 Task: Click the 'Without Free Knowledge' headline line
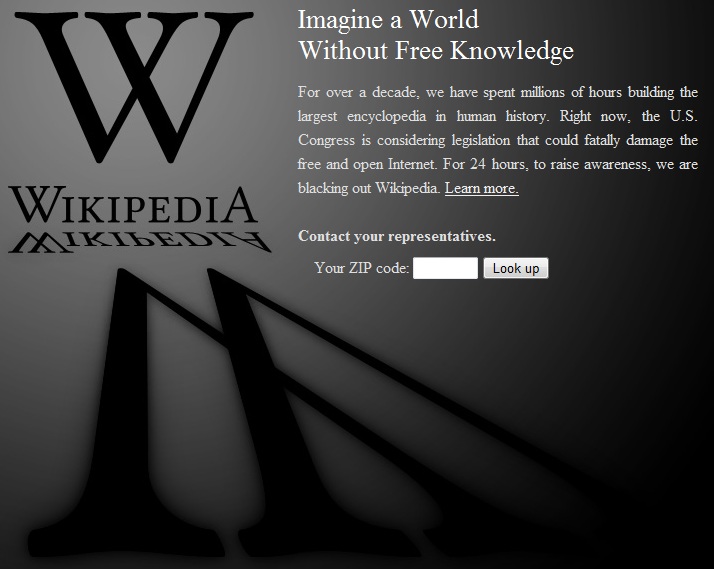[436, 50]
